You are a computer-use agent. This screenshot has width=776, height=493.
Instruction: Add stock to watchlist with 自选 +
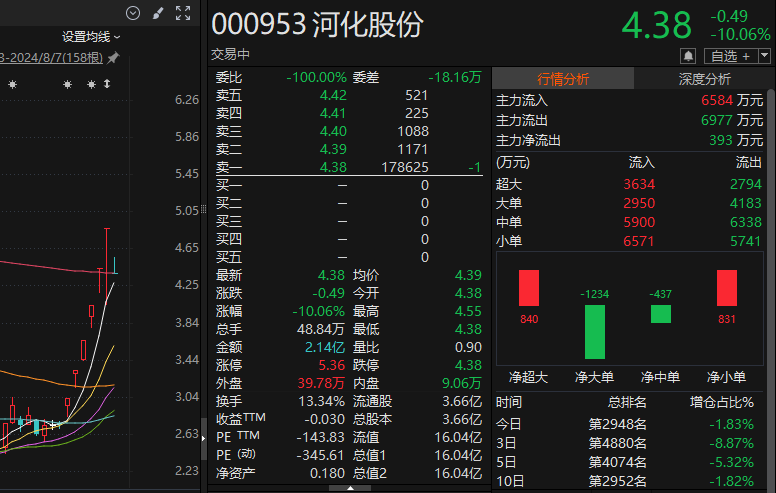[731, 56]
